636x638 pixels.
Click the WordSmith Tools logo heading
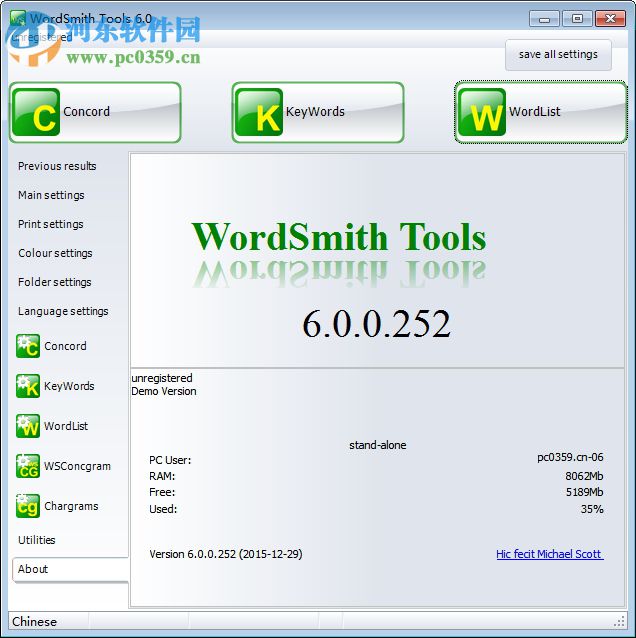pyautogui.click(x=339, y=237)
